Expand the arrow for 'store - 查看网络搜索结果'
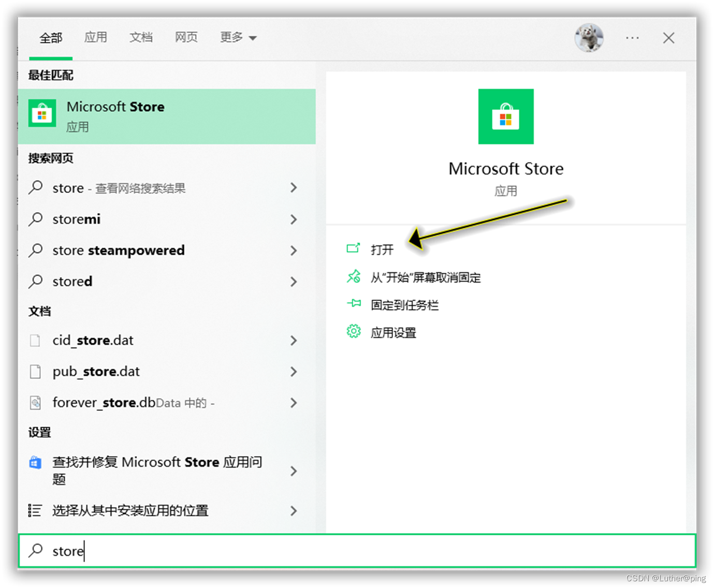 click(x=294, y=188)
